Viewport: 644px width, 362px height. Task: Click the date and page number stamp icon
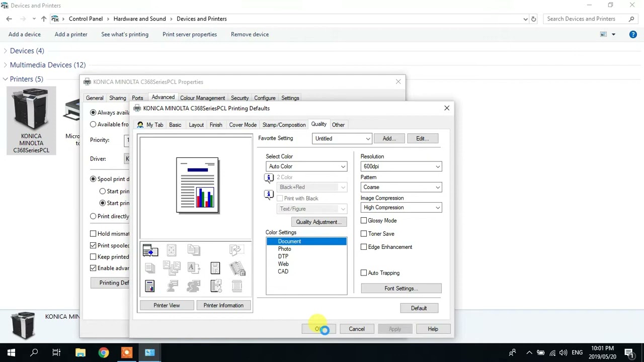click(216, 286)
